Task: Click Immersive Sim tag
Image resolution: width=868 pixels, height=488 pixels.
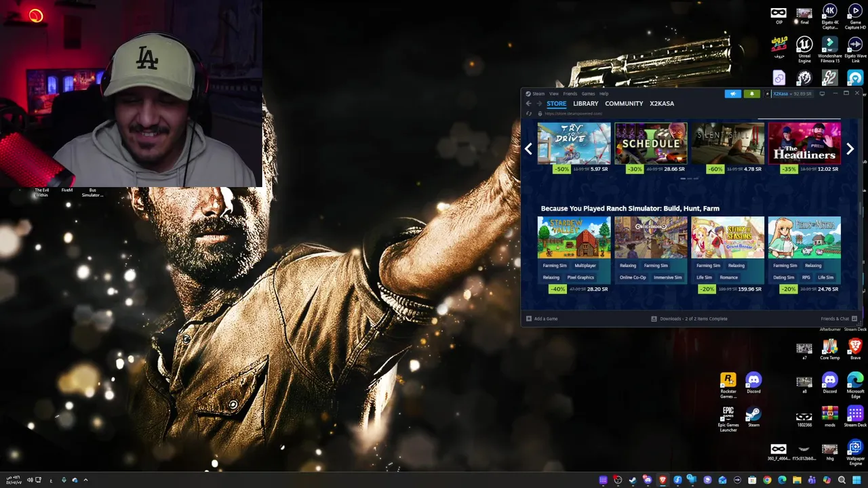Action: tap(668, 277)
